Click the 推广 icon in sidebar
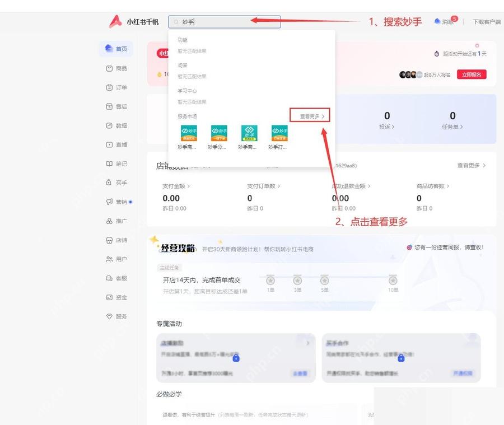 109,221
